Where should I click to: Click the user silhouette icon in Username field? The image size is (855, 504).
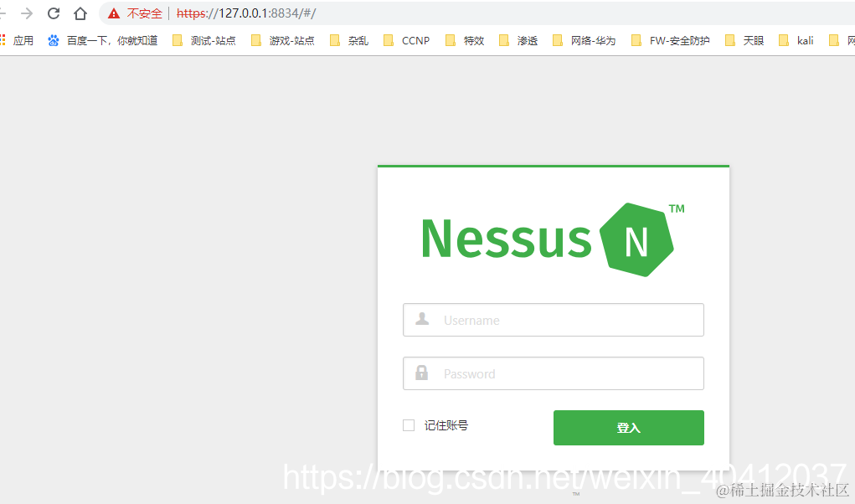point(422,319)
